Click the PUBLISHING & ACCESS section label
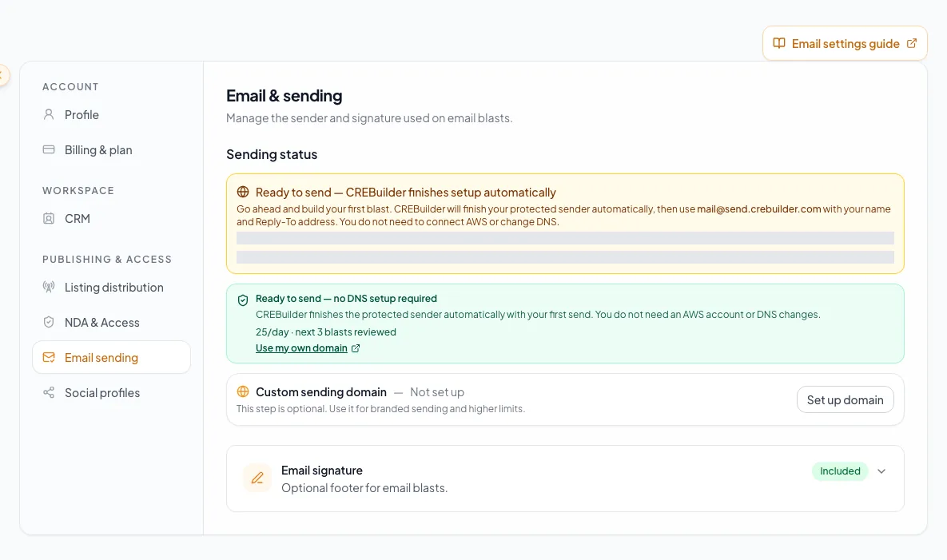The width and height of the screenshot is (947, 560). click(107, 260)
